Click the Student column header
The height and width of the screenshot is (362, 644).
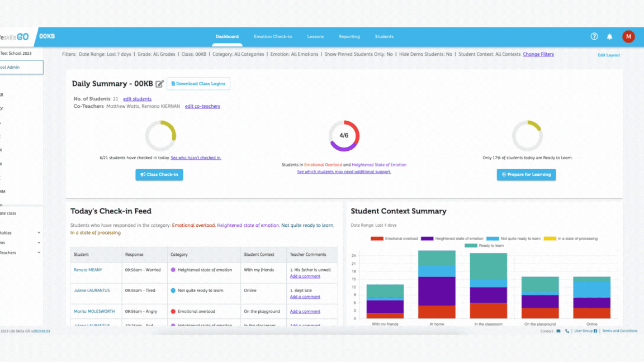96,255
